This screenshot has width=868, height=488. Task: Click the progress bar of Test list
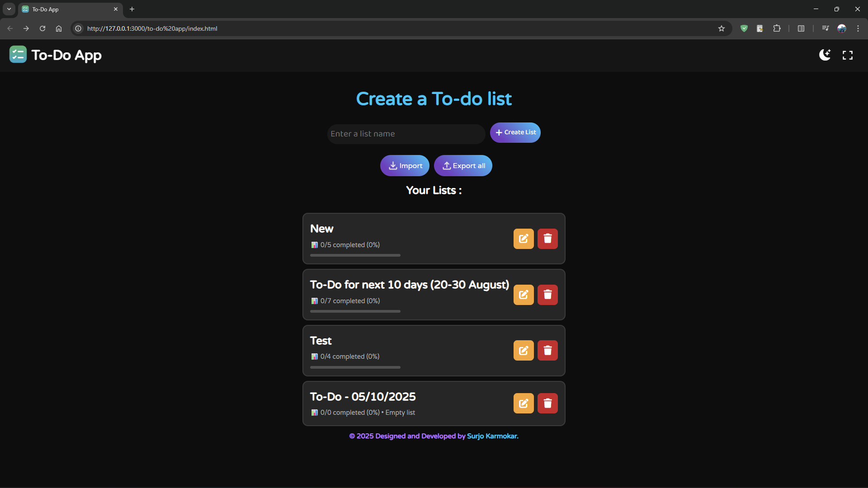click(x=355, y=367)
